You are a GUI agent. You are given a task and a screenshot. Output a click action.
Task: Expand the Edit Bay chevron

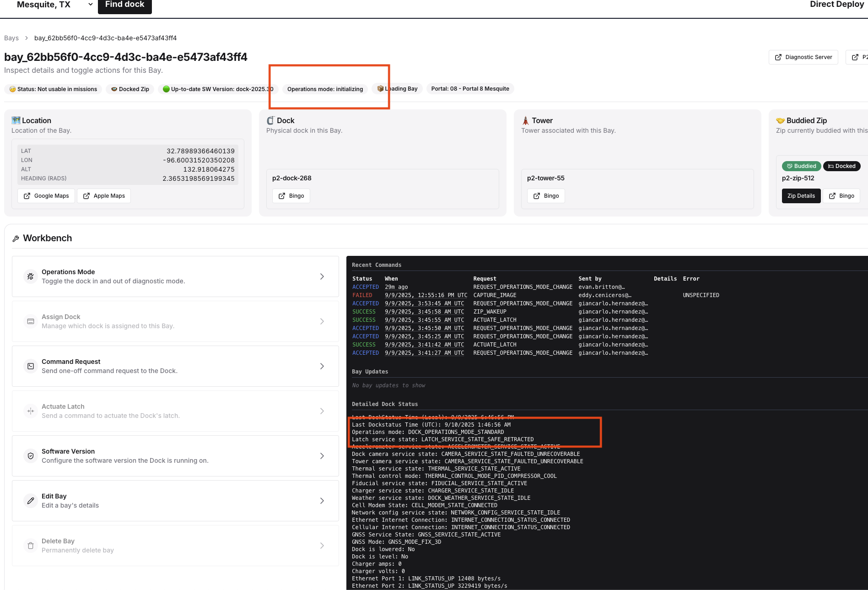322,501
